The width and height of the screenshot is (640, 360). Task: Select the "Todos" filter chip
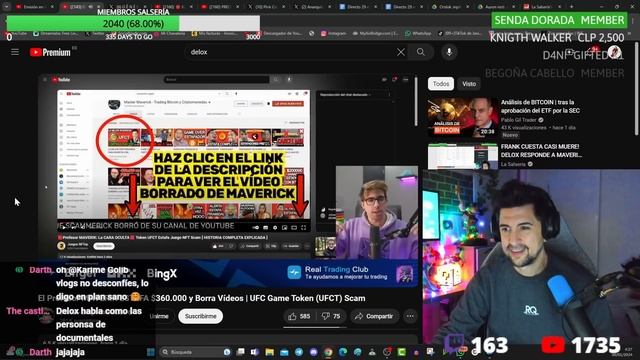pos(441,84)
